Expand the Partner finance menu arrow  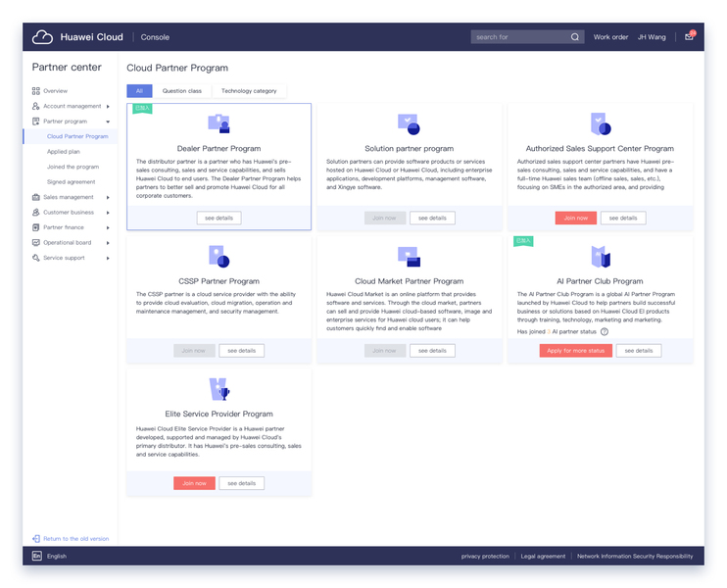pos(108,227)
